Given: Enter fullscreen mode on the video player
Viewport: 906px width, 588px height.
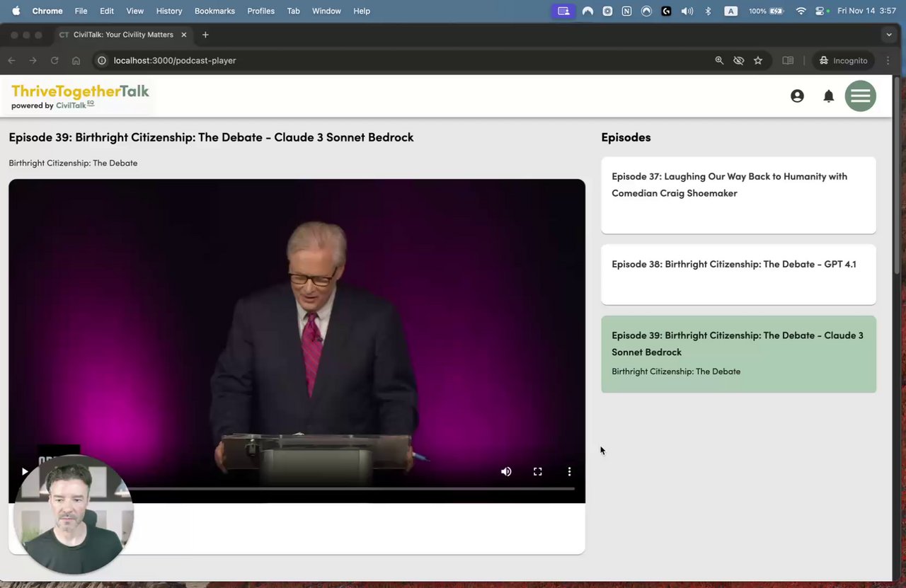Looking at the screenshot, I should [x=538, y=471].
